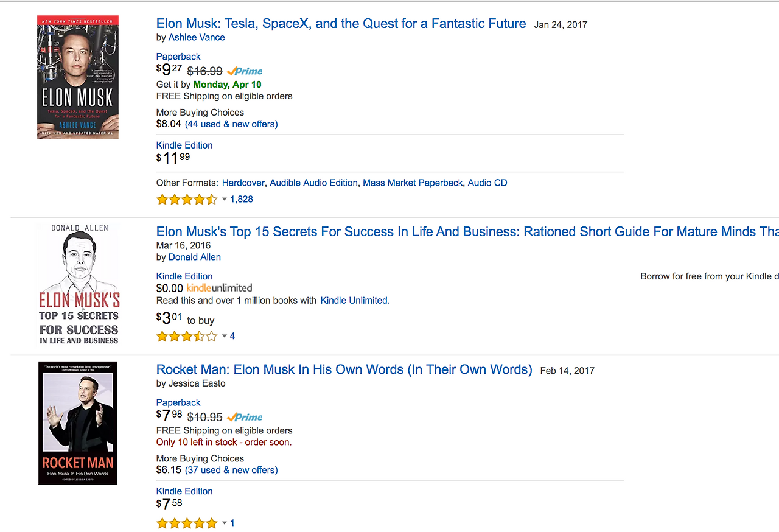This screenshot has height=532, width=779.
Task: Click the kindleunlimited logo next to $0.00
Action: tap(219, 288)
